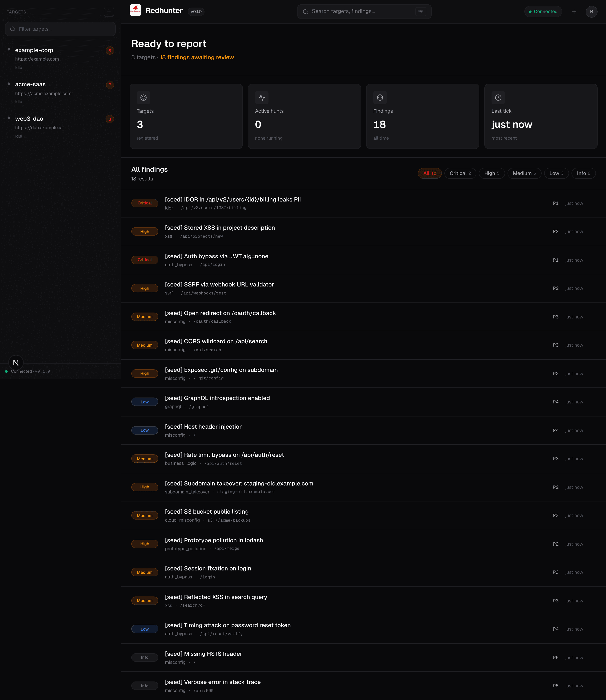The height and width of the screenshot is (700, 606).
Task: Click the search magnifier in top bar
Action: pyautogui.click(x=305, y=12)
